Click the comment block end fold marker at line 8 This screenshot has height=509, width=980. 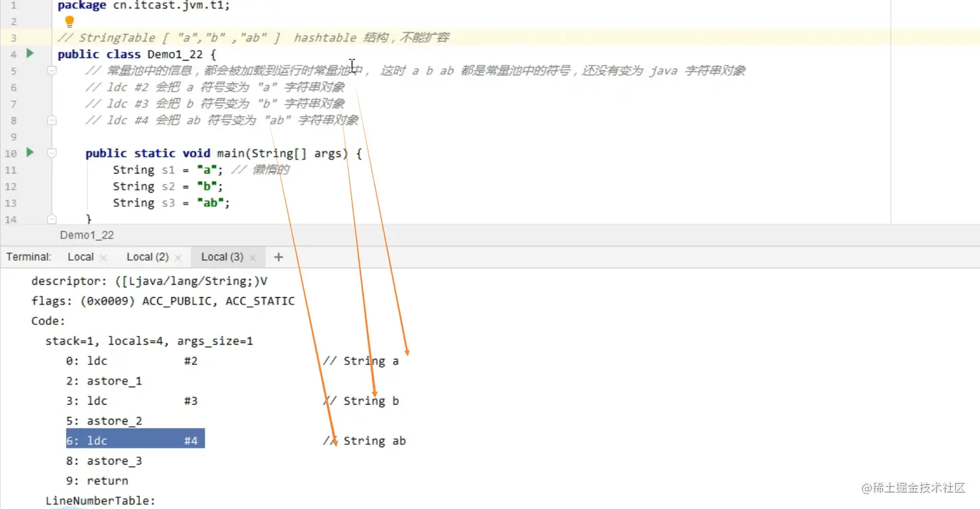pyautogui.click(x=52, y=121)
